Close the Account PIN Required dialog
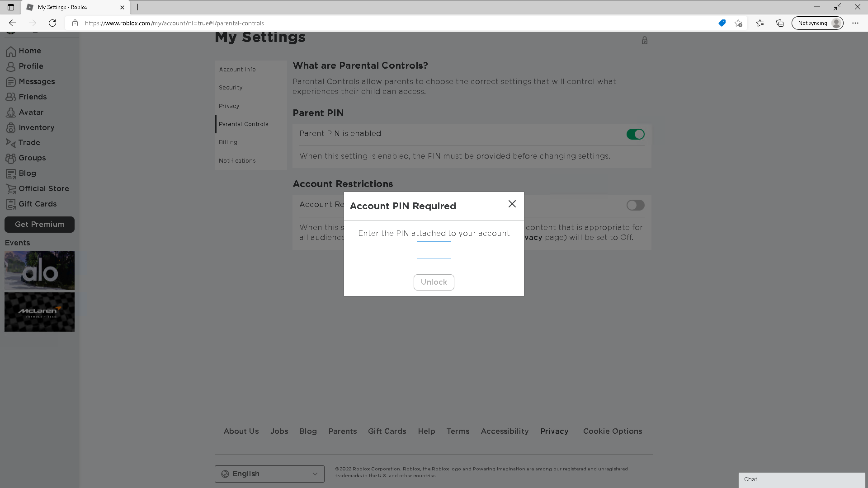The width and height of the screenshot is (868, 488). 512,204
